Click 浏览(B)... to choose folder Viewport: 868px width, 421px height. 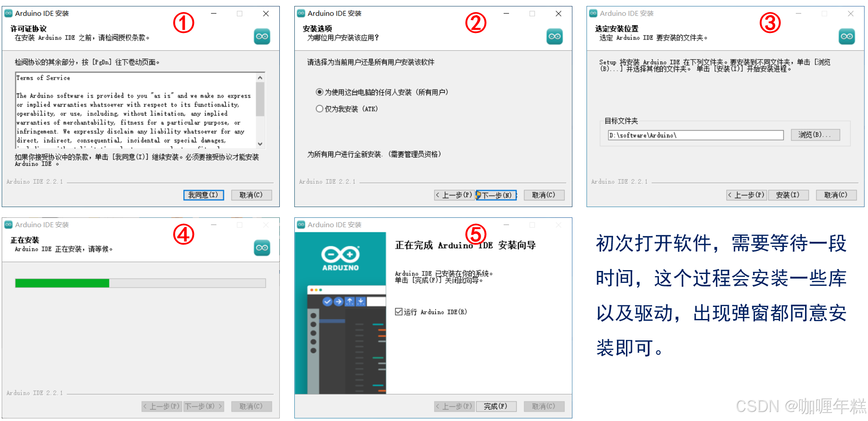pos(815,135)
